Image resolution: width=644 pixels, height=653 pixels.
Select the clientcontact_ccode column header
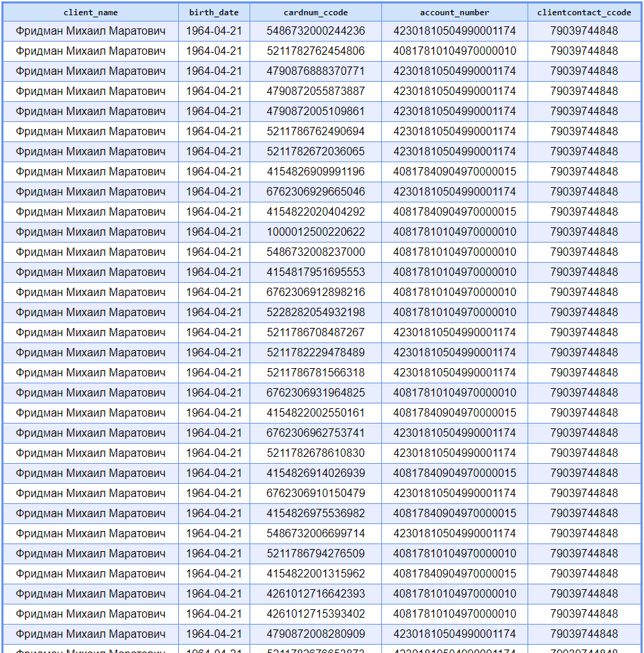tap(584, 12)
